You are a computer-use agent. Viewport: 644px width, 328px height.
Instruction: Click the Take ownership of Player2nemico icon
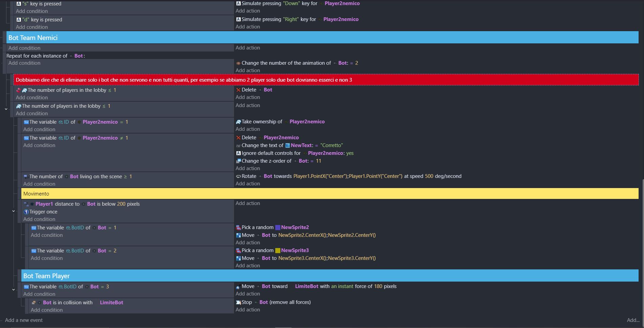click(x=238, y=122)
